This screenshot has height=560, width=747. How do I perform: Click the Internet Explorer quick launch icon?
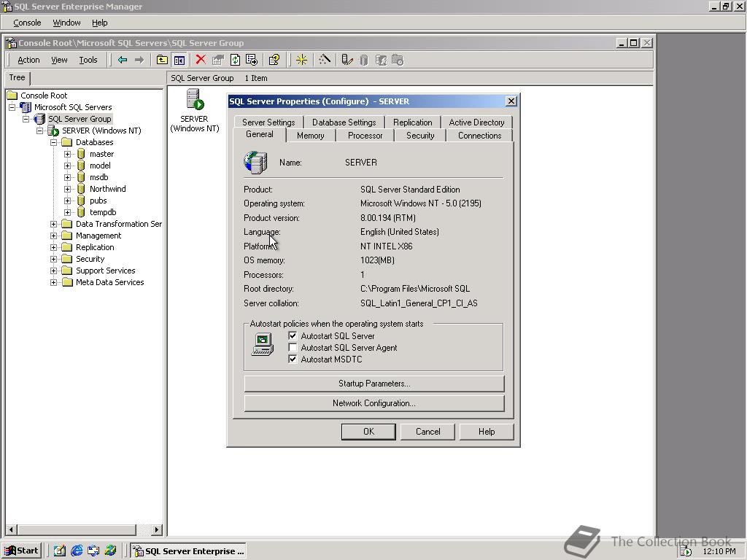coord(77,551)
